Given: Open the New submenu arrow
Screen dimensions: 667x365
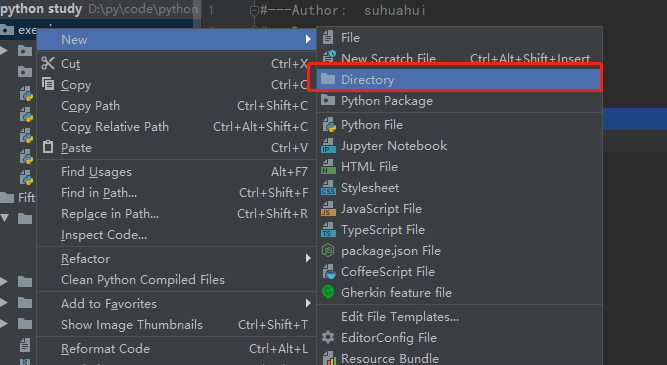Looking at the screenshot, I should pos(308,39).
